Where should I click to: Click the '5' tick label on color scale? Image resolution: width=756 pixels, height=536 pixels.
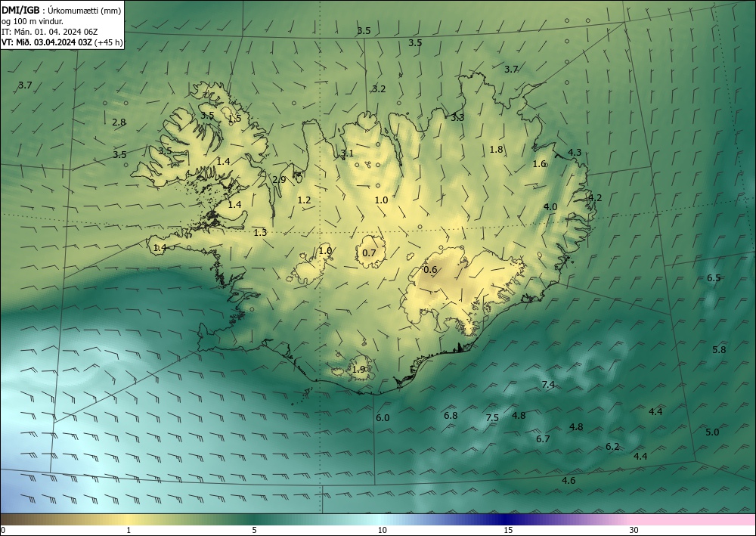click(x=254, y=531)
